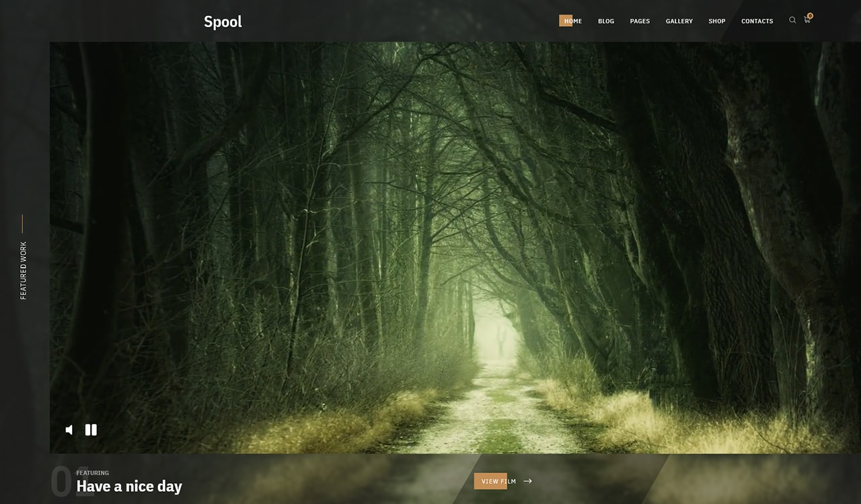Open the Shop menu item
The height and width of the screenshot is (504, 861).
pyautogui.click(x=717, y=21)
